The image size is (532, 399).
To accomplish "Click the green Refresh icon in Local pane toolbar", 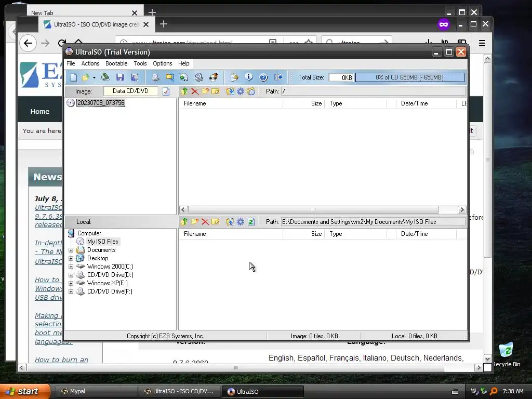I will click(251, 221).
